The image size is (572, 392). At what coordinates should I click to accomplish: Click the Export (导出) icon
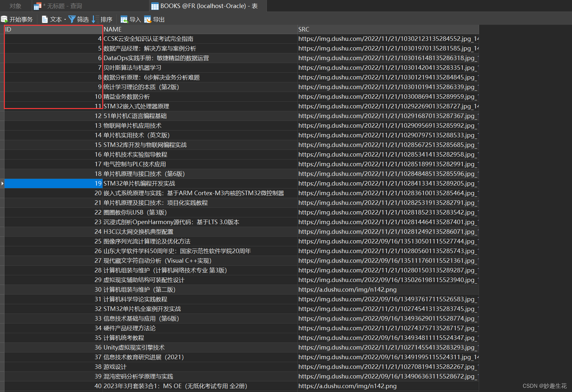coord(148,19)
